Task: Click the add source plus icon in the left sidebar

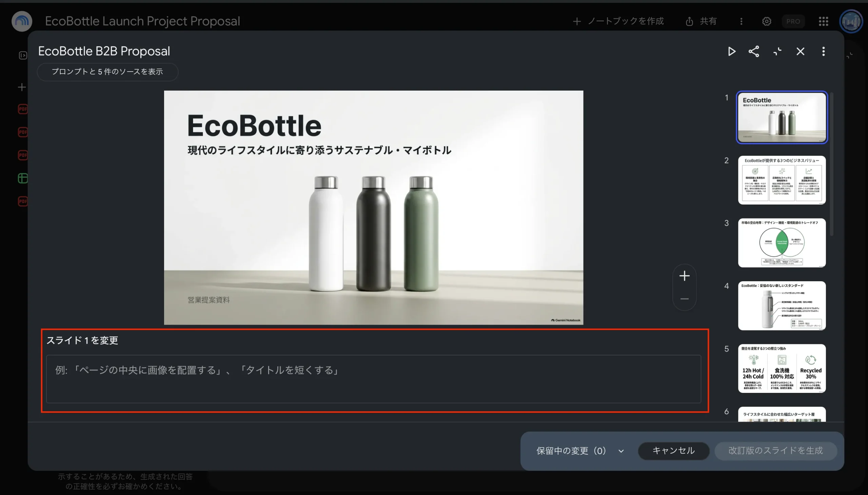Action: tap(22, 87)
